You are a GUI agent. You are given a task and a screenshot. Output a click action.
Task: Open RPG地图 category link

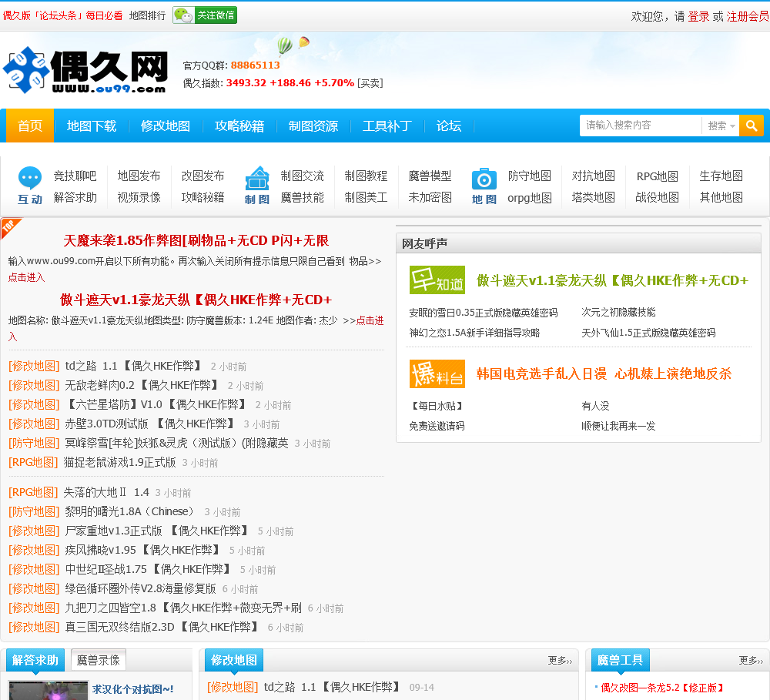pos(657,176)
